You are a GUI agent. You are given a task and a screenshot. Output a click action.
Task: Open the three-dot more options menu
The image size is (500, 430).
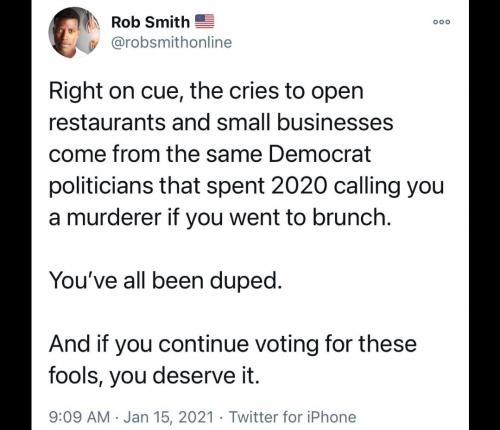point(442,22)
